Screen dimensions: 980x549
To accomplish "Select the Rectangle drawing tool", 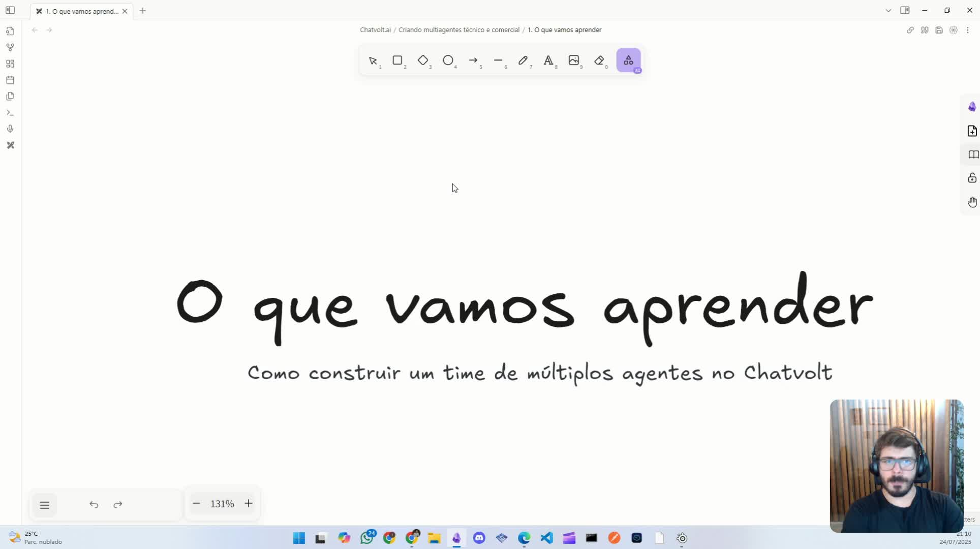I will pyautogui.click(x=397, y=60).
